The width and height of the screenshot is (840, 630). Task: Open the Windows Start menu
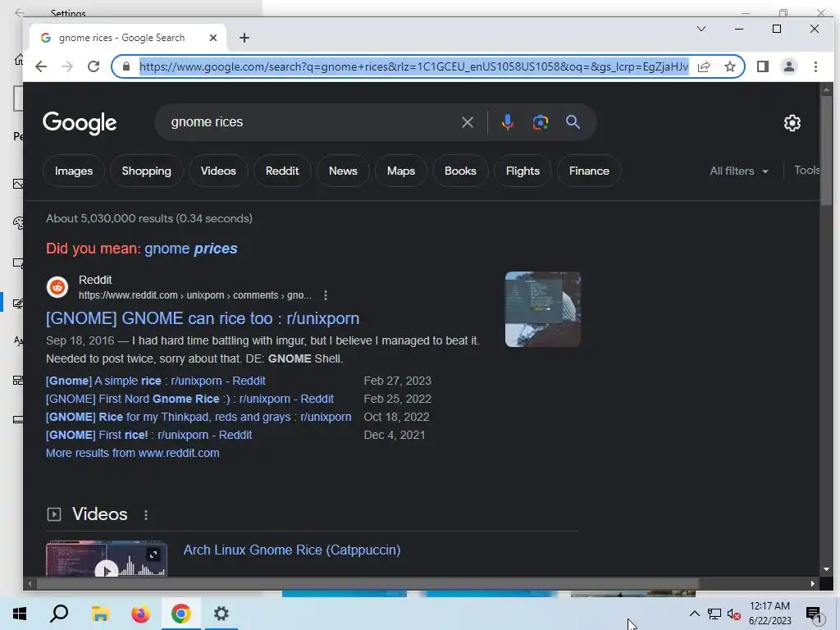20,614
